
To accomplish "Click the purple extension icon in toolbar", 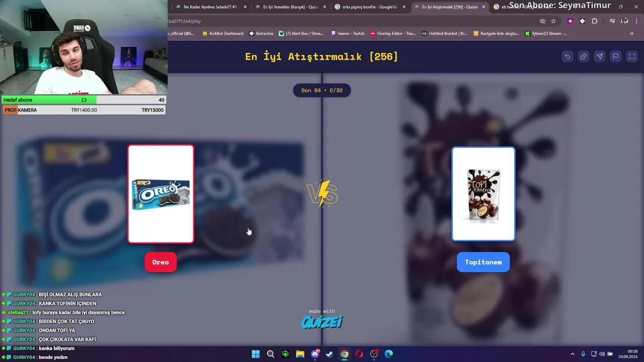I will click(x=570, y=21).
